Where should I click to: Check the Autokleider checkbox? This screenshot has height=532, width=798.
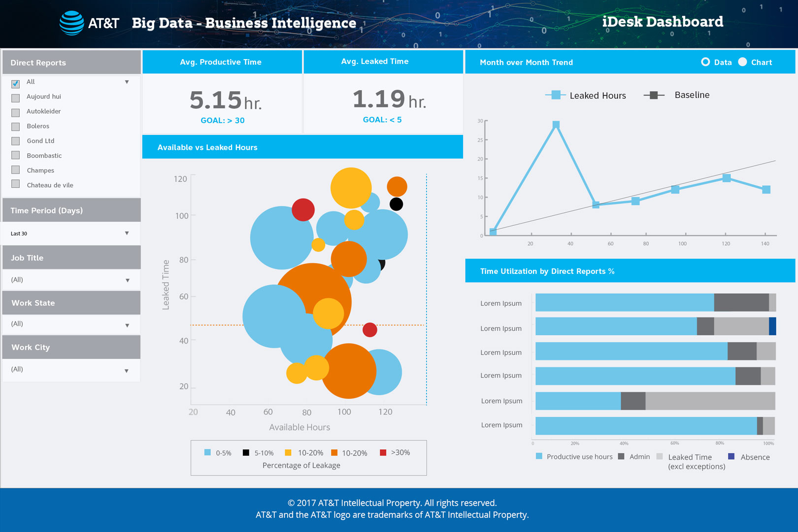pyautogui.click(x=16, y=112)
